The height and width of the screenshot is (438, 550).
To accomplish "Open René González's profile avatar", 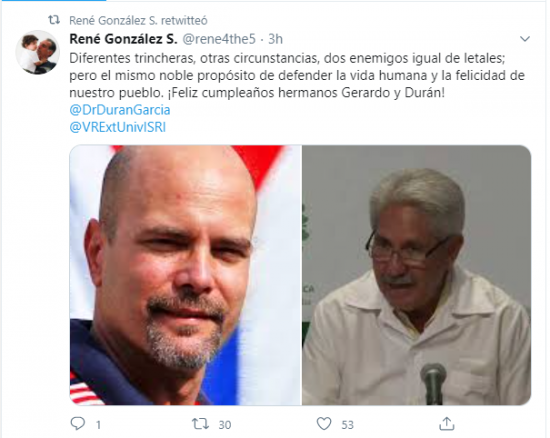I will coord(38,52).
